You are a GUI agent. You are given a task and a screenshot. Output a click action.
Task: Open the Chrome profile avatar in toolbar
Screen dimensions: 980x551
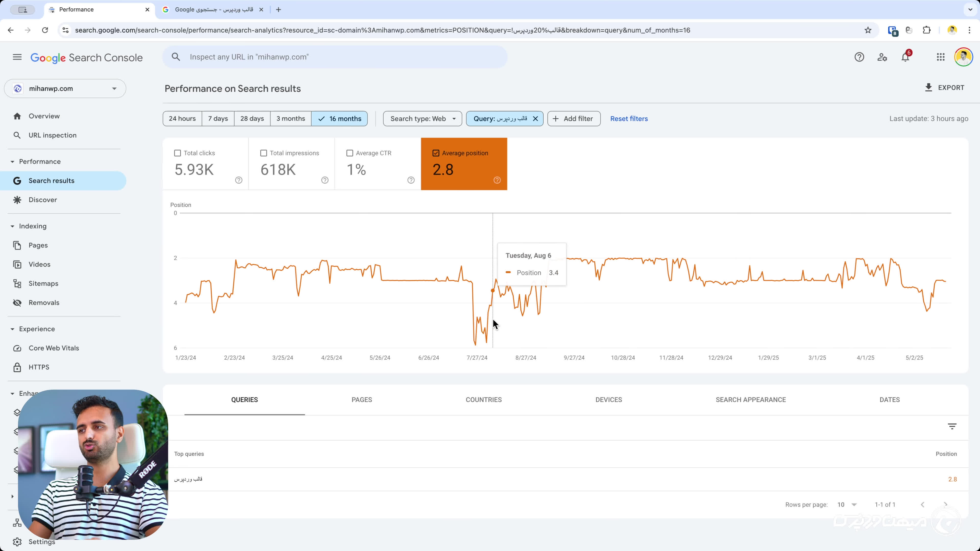(952, 30)
